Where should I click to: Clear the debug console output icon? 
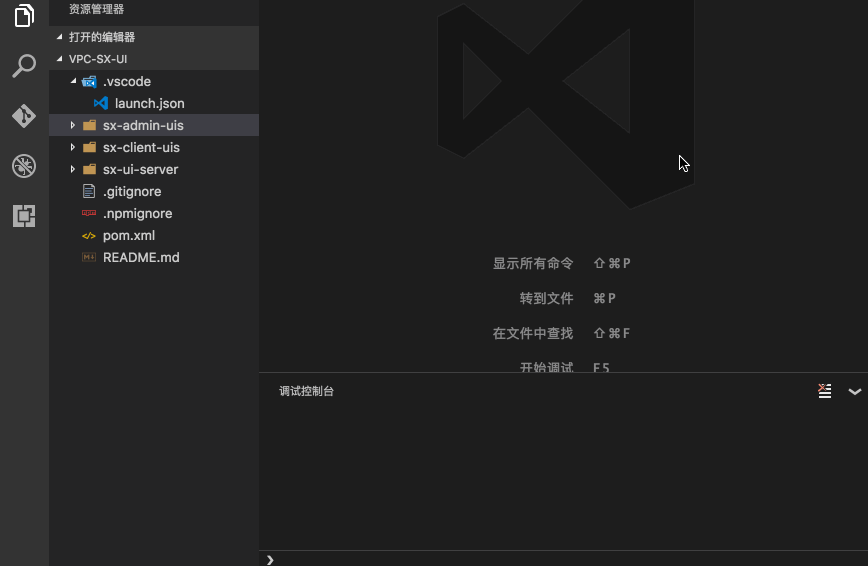pyautogui.click(x=824, y=391)
